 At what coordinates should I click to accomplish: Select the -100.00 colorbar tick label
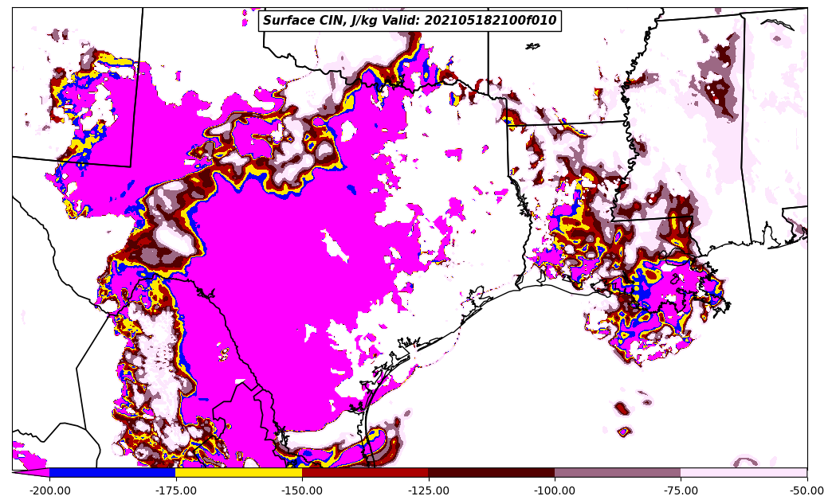coord(555,490)
